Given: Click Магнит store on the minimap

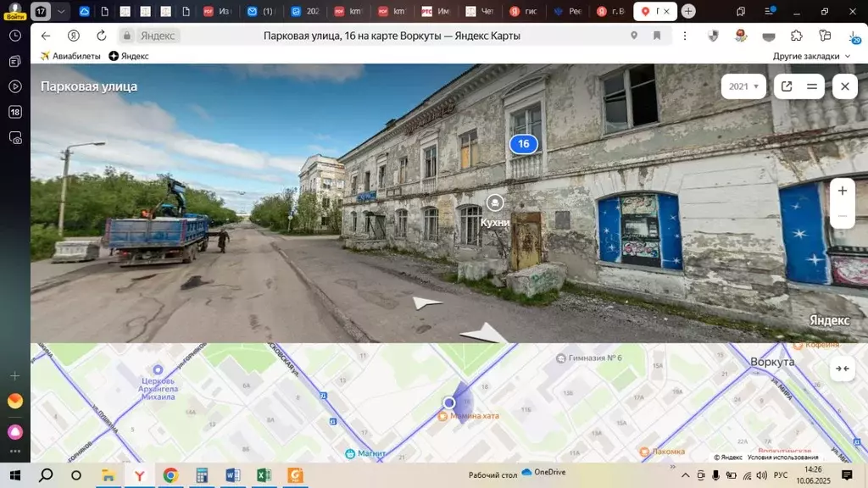Looking at the screenshot, I should tap(365, 454).
